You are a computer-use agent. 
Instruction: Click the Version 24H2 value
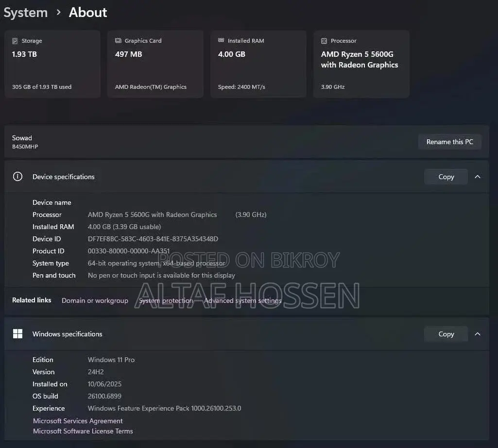point(96,372)
